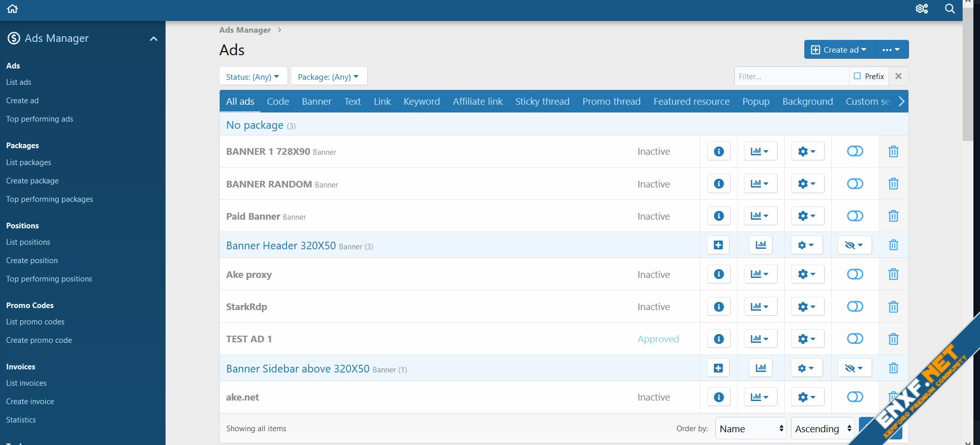Open the more options ellipsis dropdown
Viewport: 980px width, 445px height.
coord(892,50)
